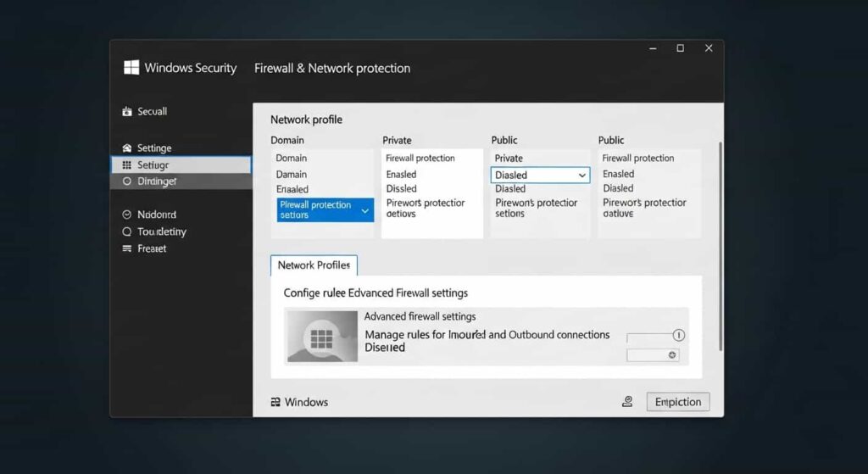Select Enasled in the Private card
The image size is (868, 474).
coord(401,174)
